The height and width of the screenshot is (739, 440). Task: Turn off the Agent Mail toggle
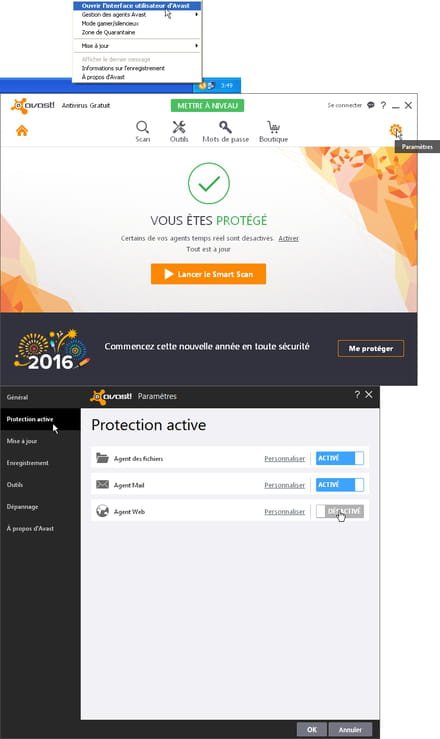340,484
